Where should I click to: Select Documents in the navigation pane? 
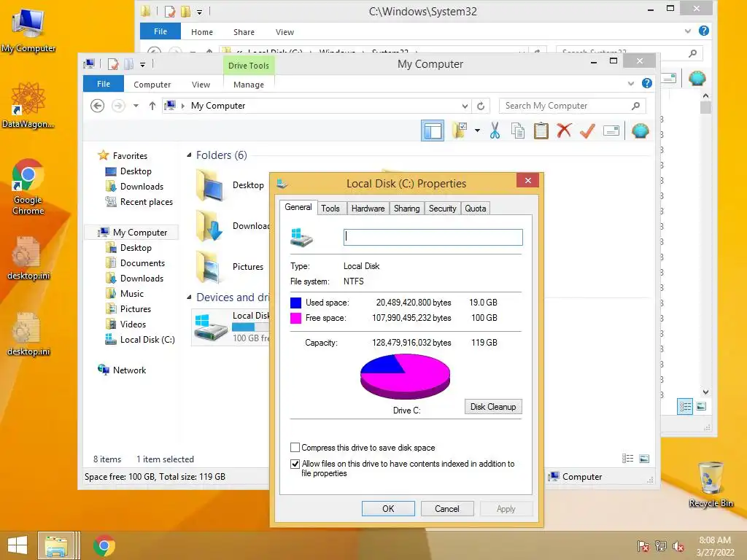(x=142, y=263)
